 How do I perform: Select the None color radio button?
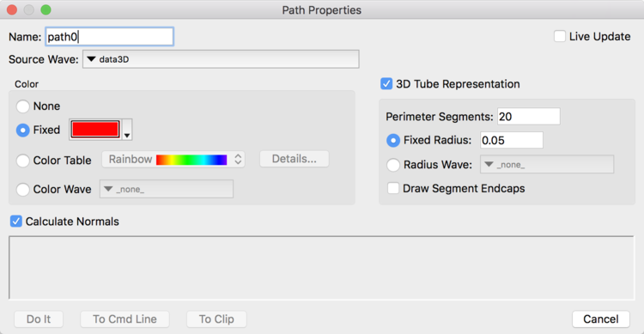22,106
